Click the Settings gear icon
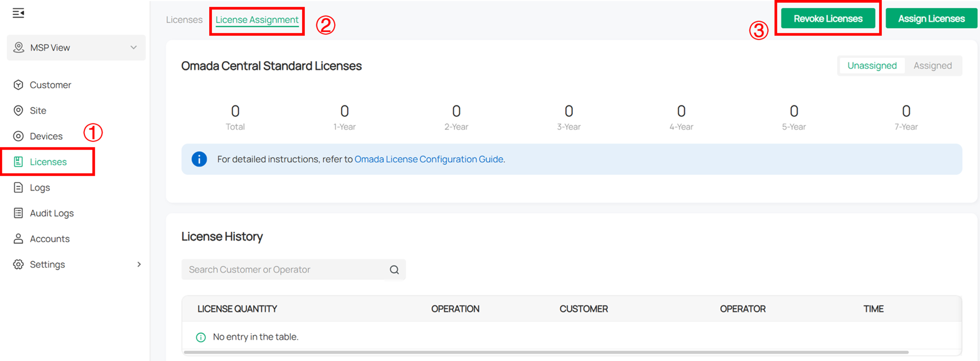The height and width of the screenshot is (361, 980). [18, 264]
